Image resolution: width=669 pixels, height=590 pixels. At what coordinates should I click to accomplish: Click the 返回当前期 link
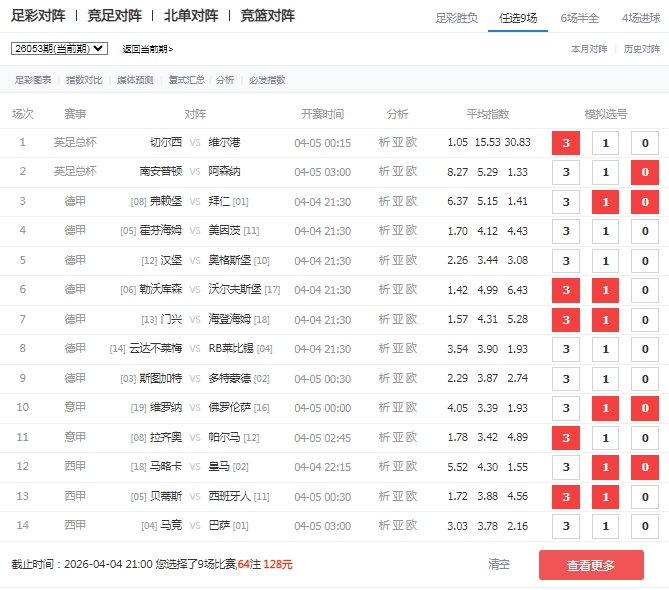click(147, 49)
